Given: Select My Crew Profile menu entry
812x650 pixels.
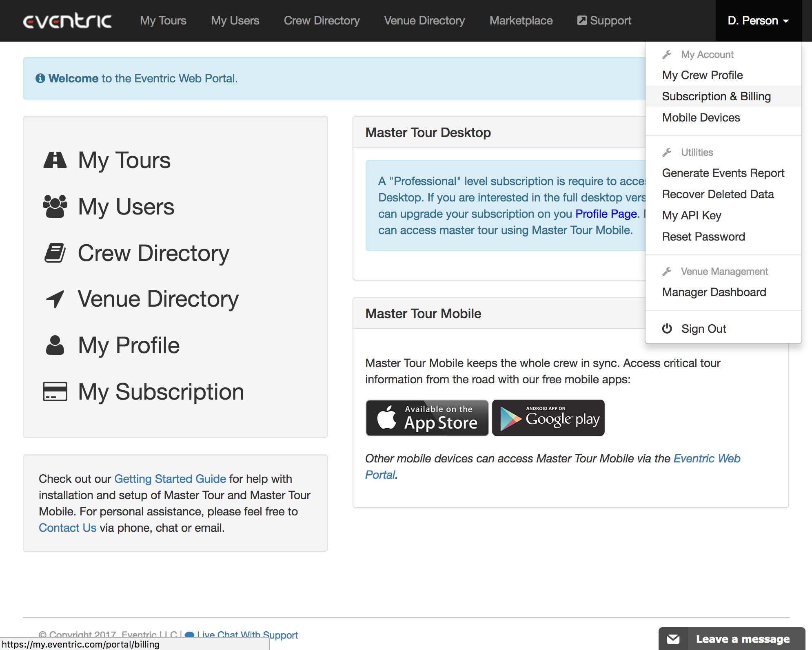Looking at the screenshot, I should [x=723, y=75].
